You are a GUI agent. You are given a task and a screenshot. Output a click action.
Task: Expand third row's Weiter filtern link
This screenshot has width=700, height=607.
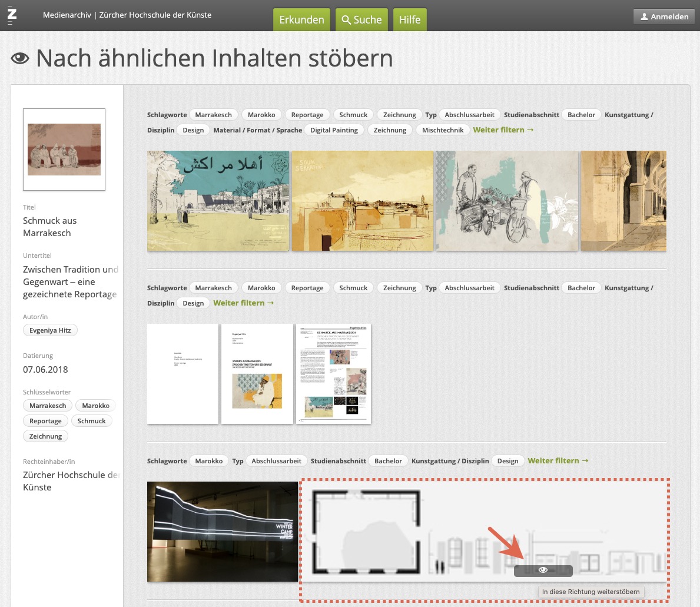558,460
